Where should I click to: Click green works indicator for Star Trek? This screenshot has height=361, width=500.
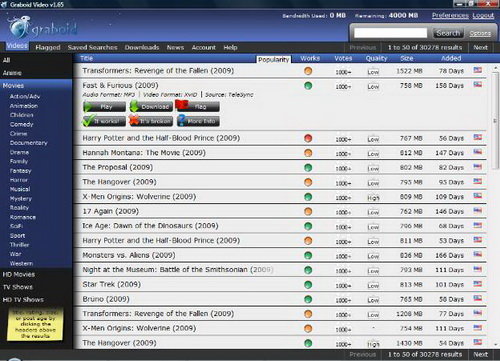[308, 285]
